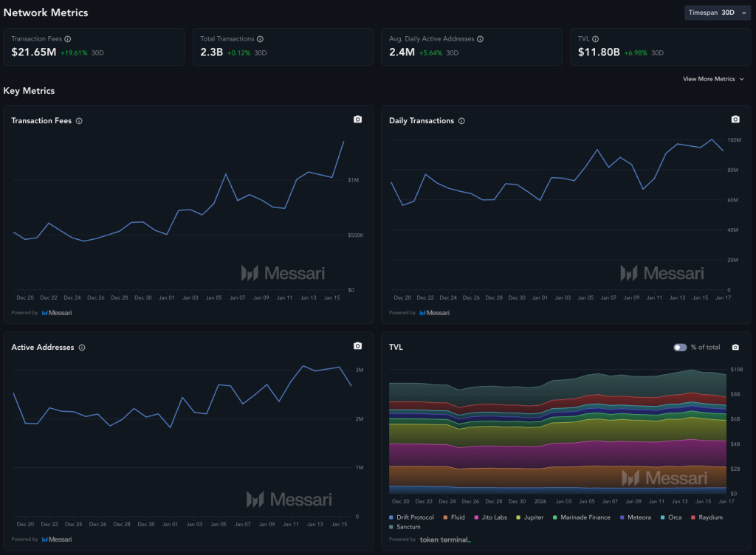Screen dimensions: 756x555
Task: Click the camera icon on Transaction Fees chart
Action: point(357,119)
